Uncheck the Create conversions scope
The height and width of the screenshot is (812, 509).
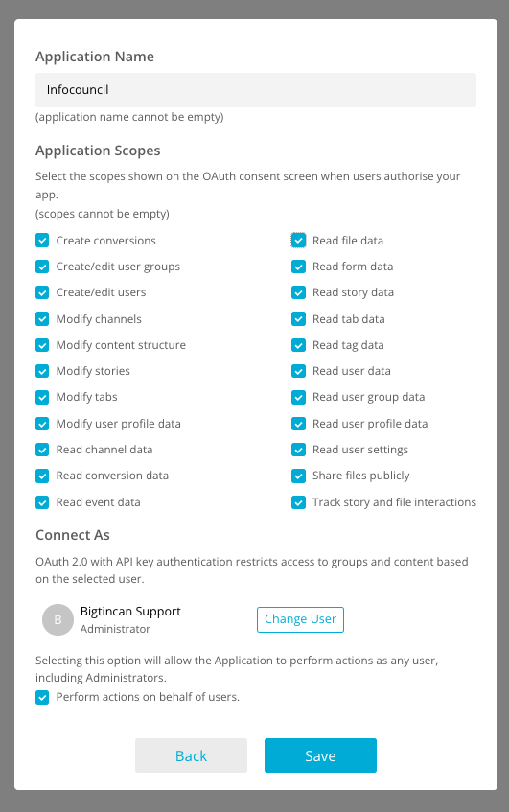point(42,241)
